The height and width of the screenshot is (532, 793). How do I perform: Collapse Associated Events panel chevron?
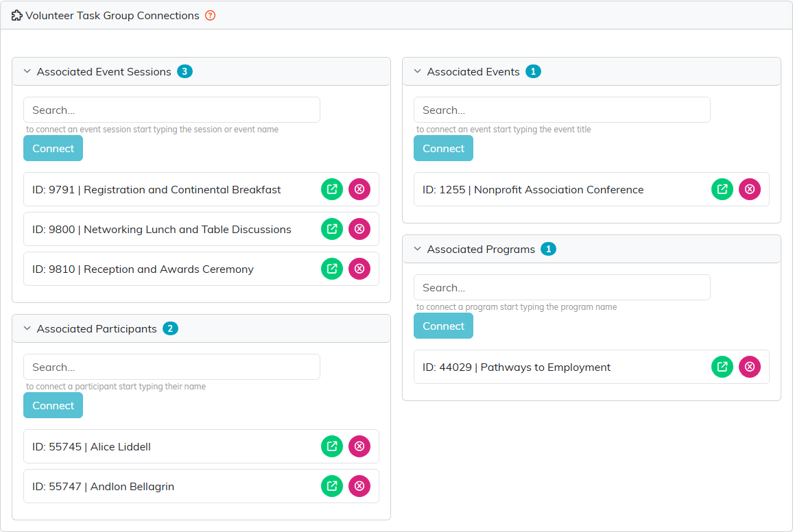(417, 72)
